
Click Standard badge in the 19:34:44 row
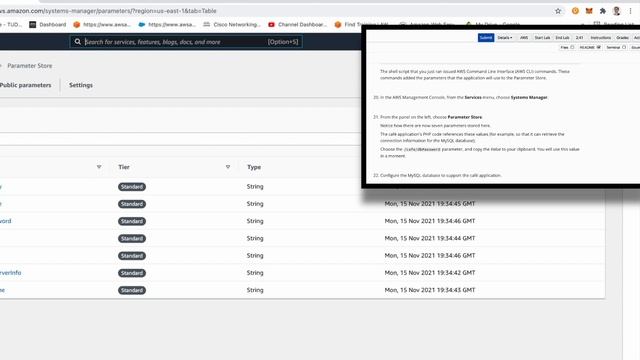(x=132, y=238)
